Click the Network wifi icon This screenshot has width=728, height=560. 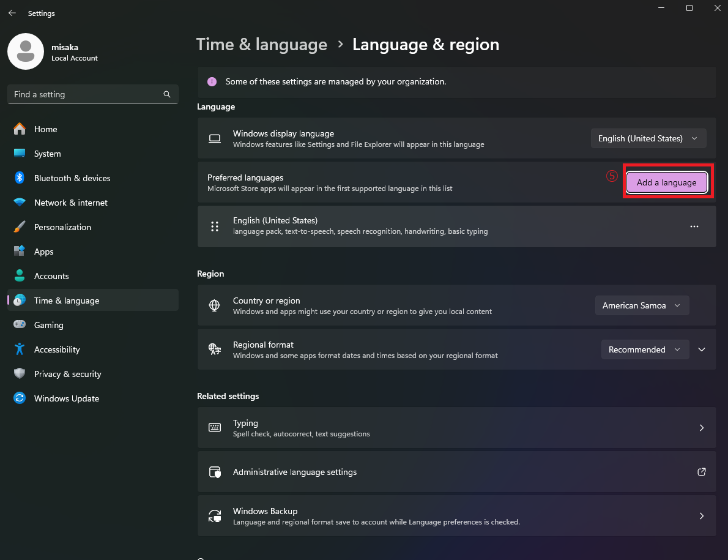(20, 203)
